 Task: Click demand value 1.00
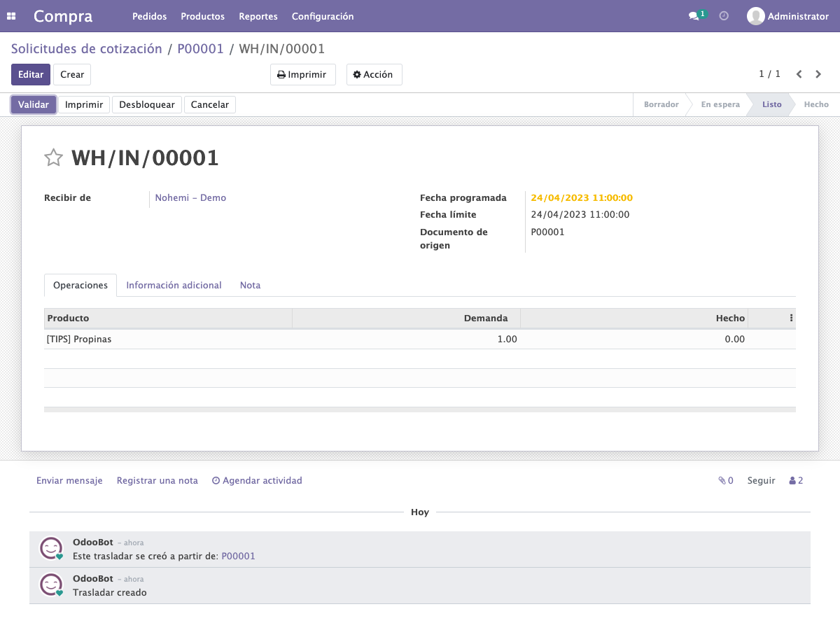pyautogui.click(x=507, y=339)
